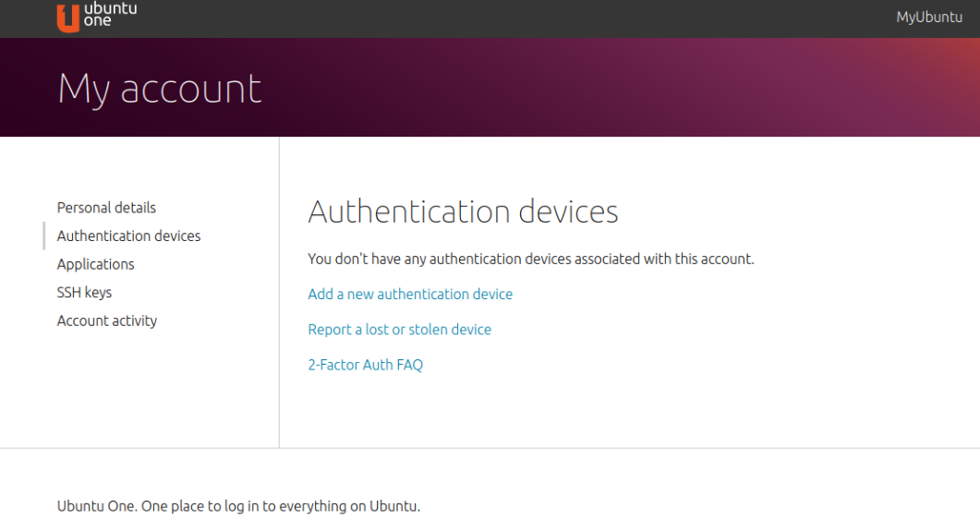Click the Ubuntu One logo
This screenshot has height=520, width=980.
[97, 17]
